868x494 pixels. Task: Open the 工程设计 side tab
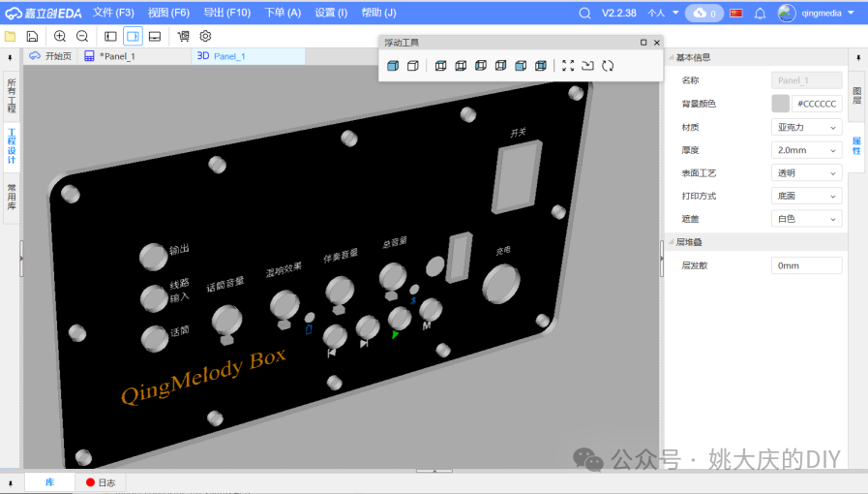(x=12, y=145)
